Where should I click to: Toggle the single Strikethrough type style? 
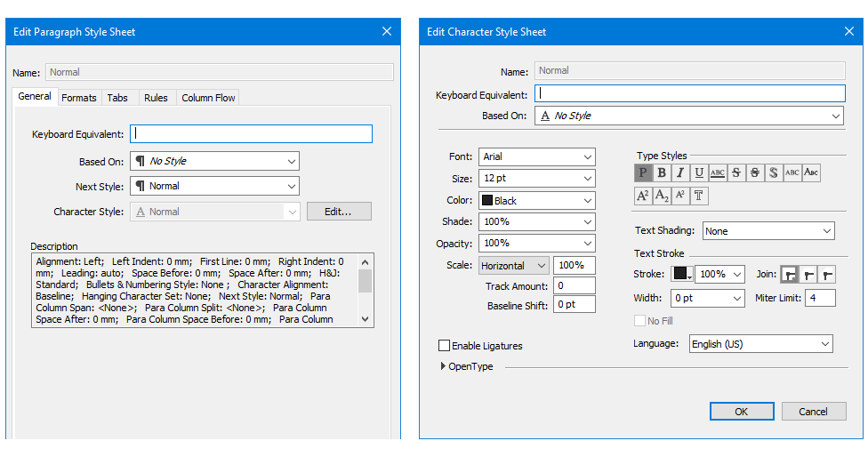[x=736, y=172]
